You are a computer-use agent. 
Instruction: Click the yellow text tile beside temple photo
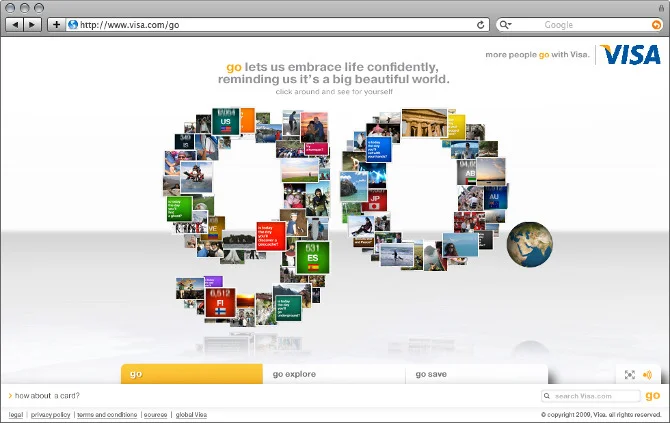456,126
